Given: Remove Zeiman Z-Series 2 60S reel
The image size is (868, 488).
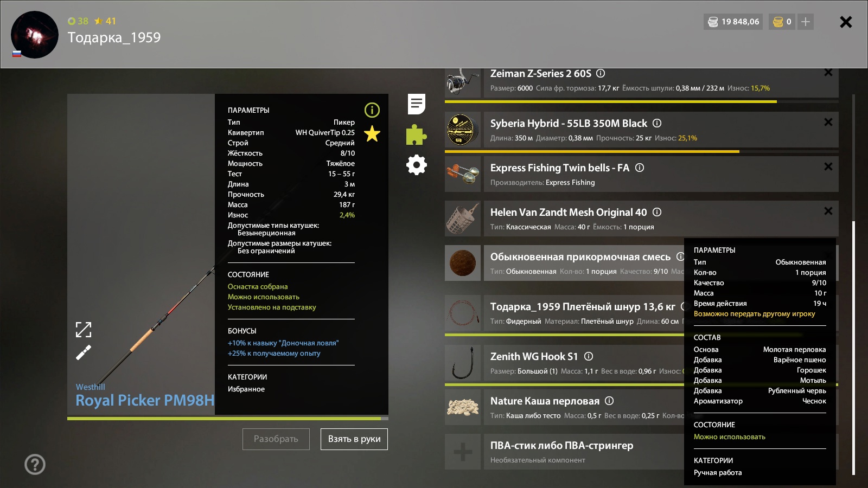Looking at the screenshot, I should click(828, 72).
